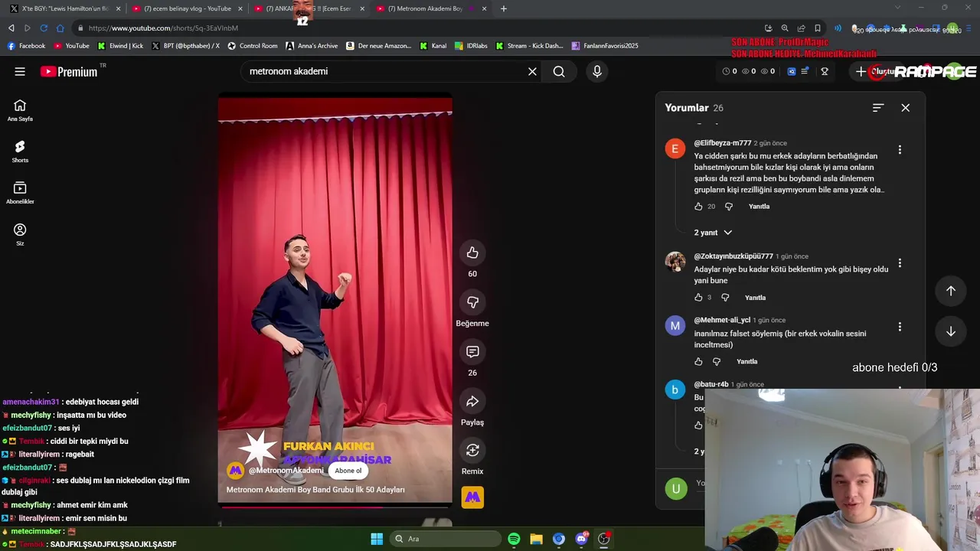Like the @Mehmet-ali_ycl comment

click(698, 361)
